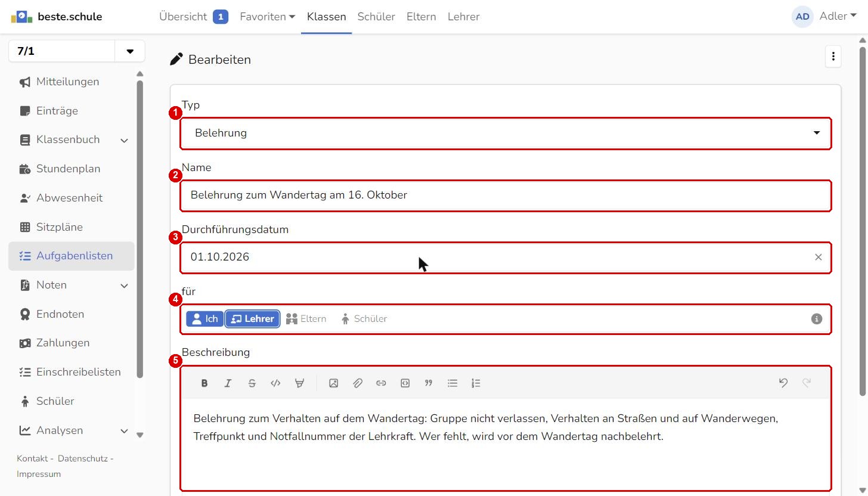The height and width of the screenshot is (496, 868).
Task: Click the sidebar scroll-down arrow
Action: tap(140, 435)
